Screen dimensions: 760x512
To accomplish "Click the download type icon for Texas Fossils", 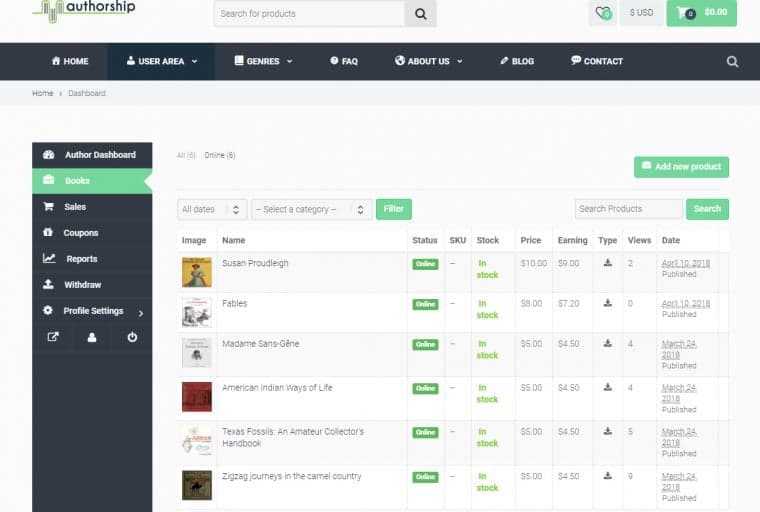I will tap(607, 431).
